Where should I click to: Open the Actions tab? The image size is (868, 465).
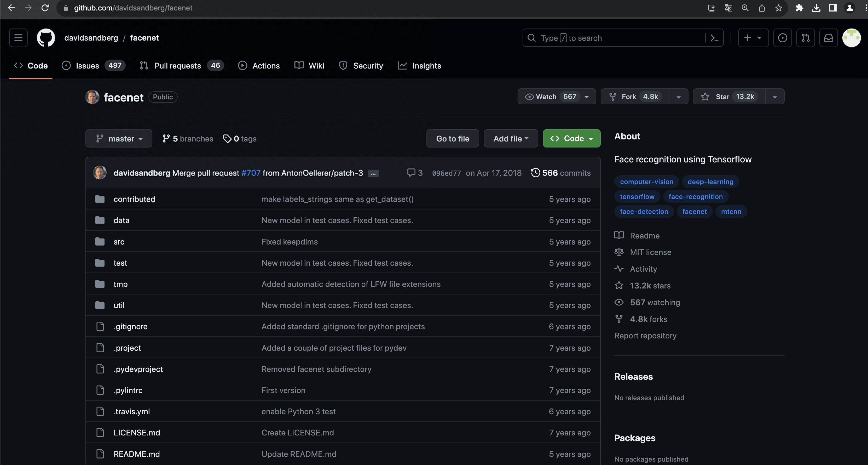(x=259, y=65)
